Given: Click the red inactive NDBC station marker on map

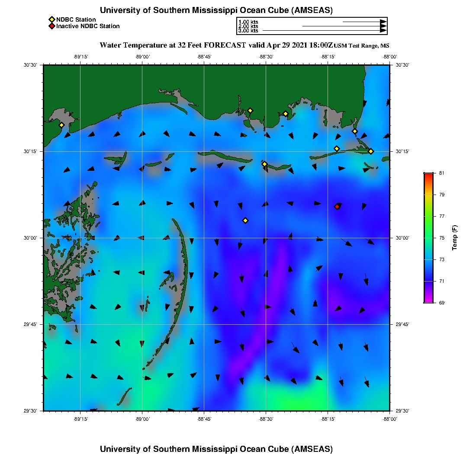Looking at the screenshot, I should click(337, 207).
